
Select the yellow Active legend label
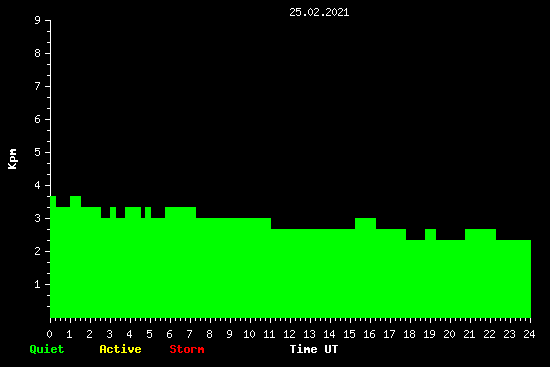pos(120,349)
